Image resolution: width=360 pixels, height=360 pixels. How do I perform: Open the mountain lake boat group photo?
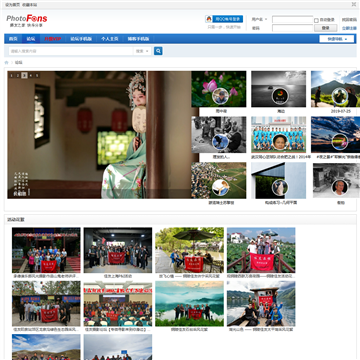click(261, 303)
